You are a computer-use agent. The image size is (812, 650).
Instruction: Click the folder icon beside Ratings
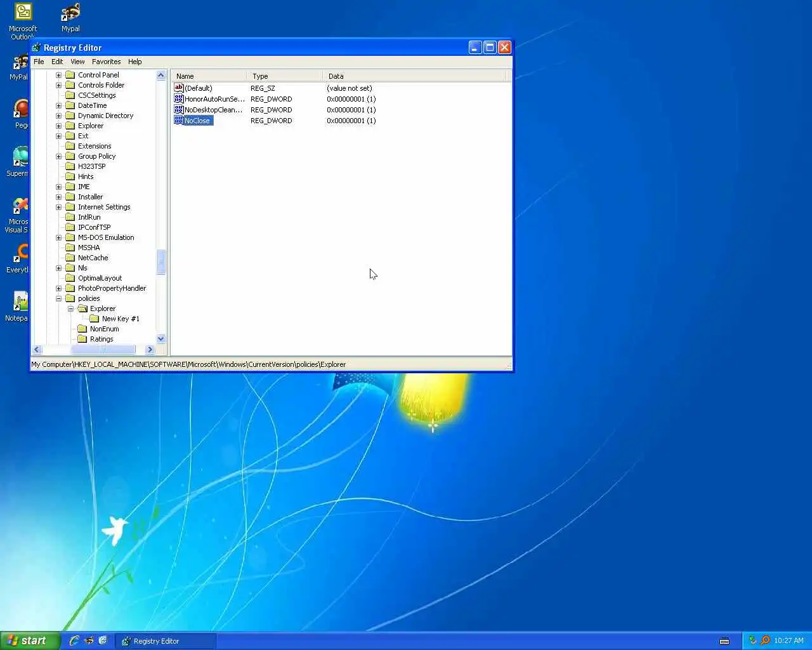(x=82, y=339)
